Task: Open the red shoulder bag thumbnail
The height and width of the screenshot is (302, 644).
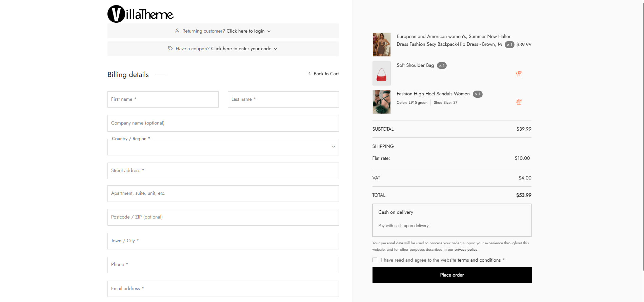Action: (x=381, y=73)
